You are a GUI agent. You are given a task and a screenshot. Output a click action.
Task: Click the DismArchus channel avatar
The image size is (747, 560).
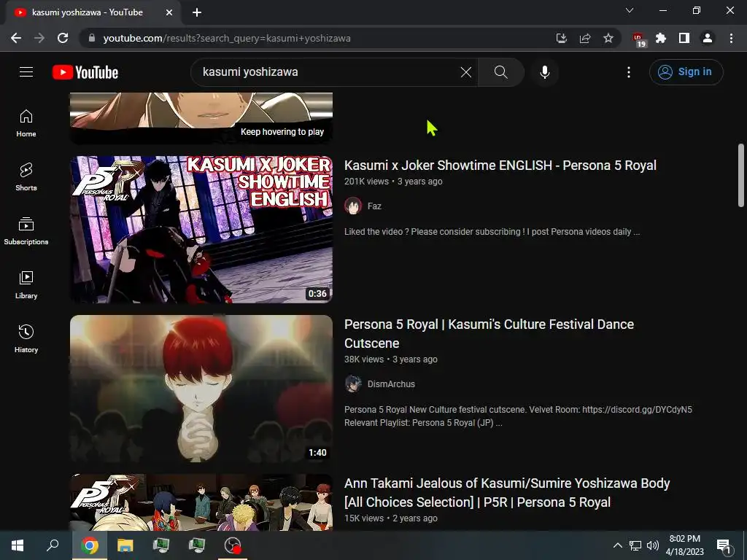353,384
